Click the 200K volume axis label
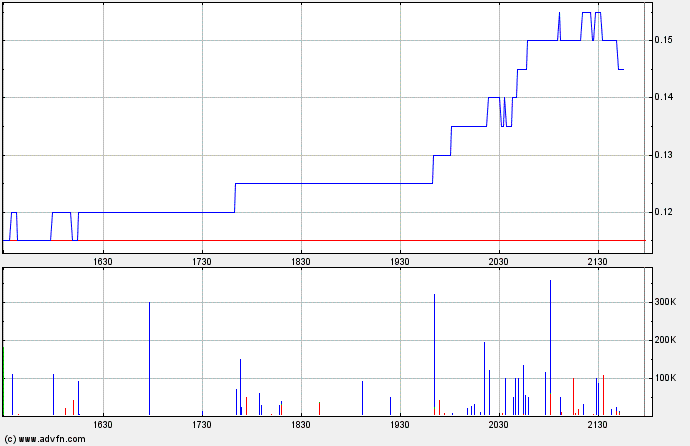The width and height of the screenshot is (690, 446). click(x=665, y=340)
